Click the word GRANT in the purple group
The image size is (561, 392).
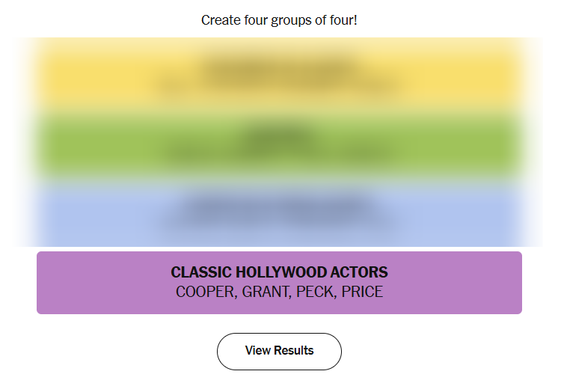(265, 293)
